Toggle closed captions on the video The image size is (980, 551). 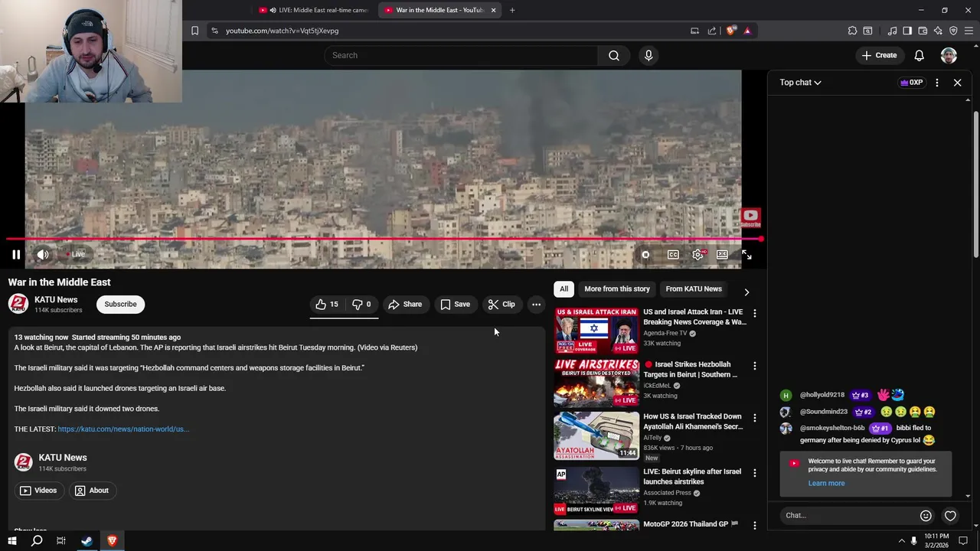coord(673,255)
